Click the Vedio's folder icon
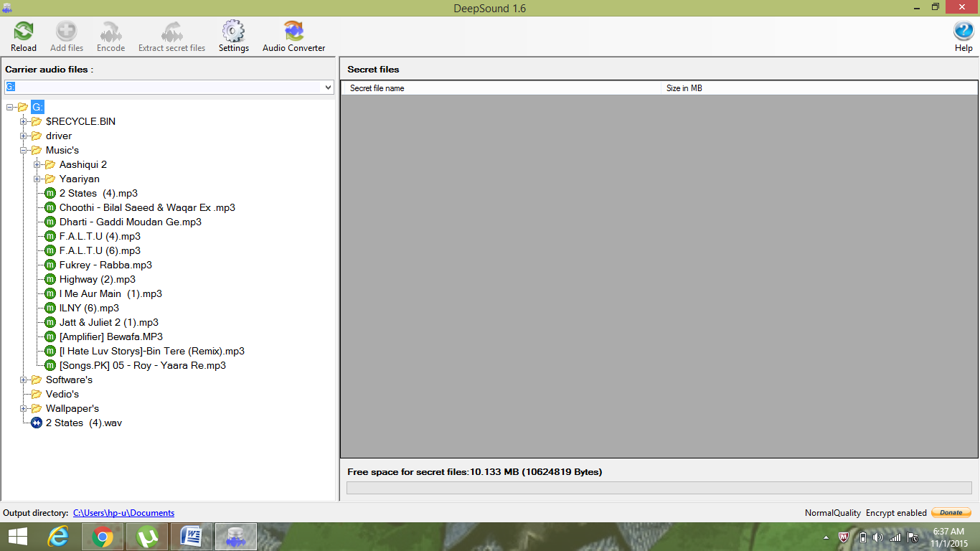The height and width of the screenshot is (551, 980). coord(37,394)
